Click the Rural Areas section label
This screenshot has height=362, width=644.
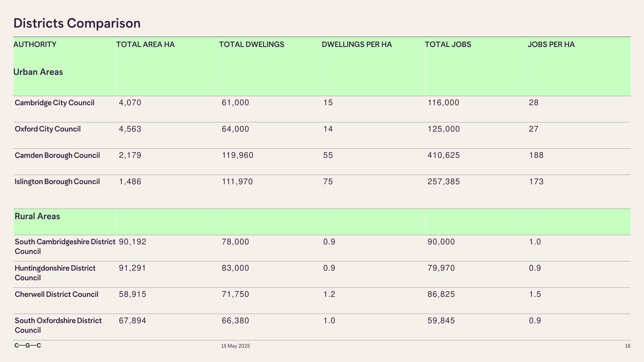click(x=37, y=216)
